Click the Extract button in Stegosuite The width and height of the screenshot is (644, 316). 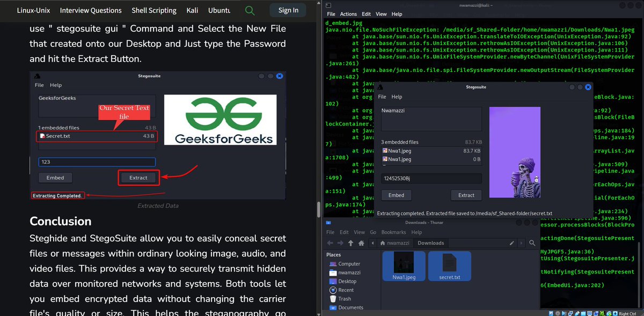pyautogui.click(x=466, y=195)
